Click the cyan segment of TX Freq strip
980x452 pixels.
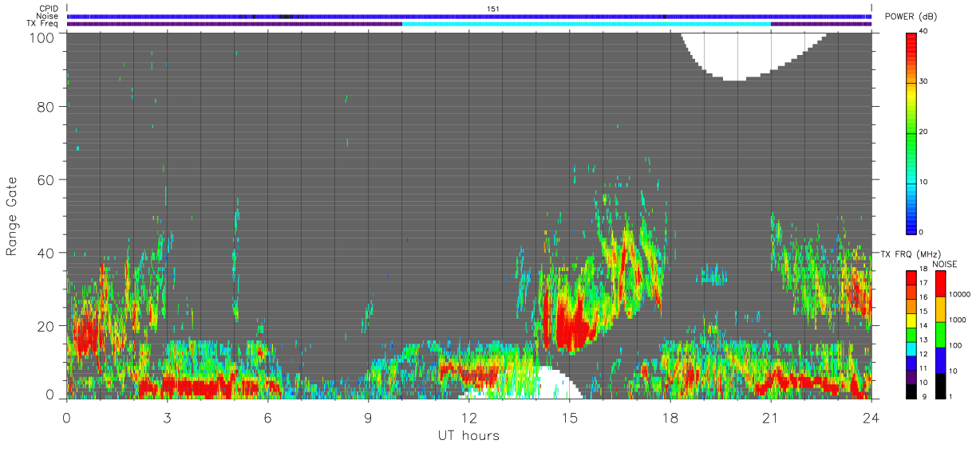coord(587,24)
